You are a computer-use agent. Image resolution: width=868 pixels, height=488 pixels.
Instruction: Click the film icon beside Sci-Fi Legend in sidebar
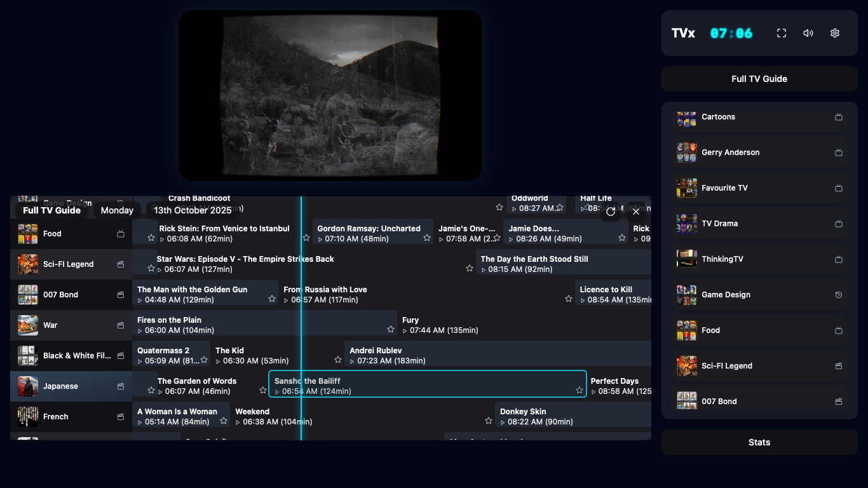pyautogui.click(x=839, y=366)
